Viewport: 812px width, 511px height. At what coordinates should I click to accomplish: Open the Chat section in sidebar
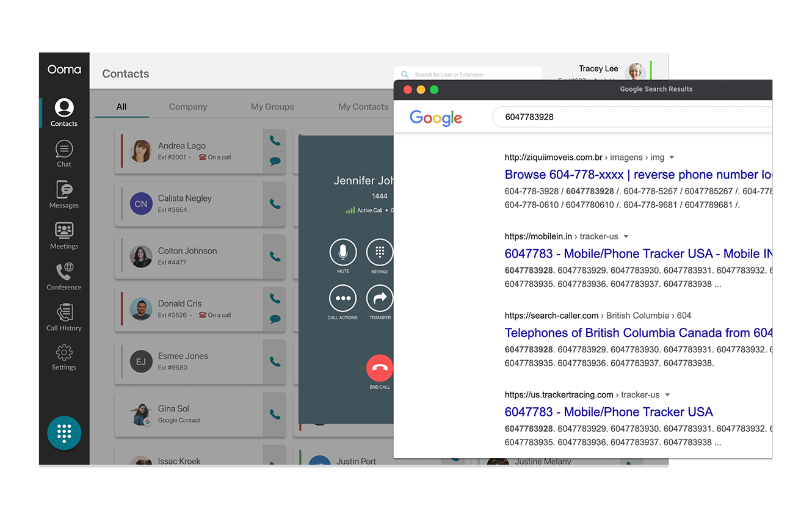pyautogui.click(x=64, y=154)
